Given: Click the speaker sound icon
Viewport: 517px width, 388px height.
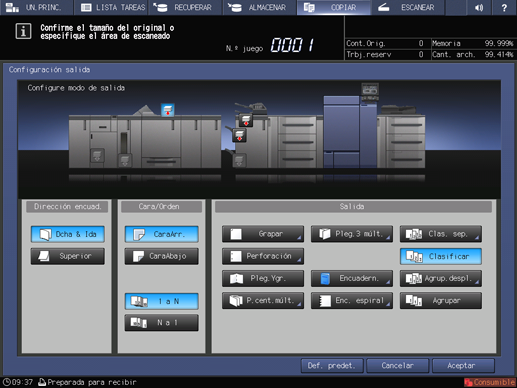Looking at the screenshot, I should [x=479, y=7].
